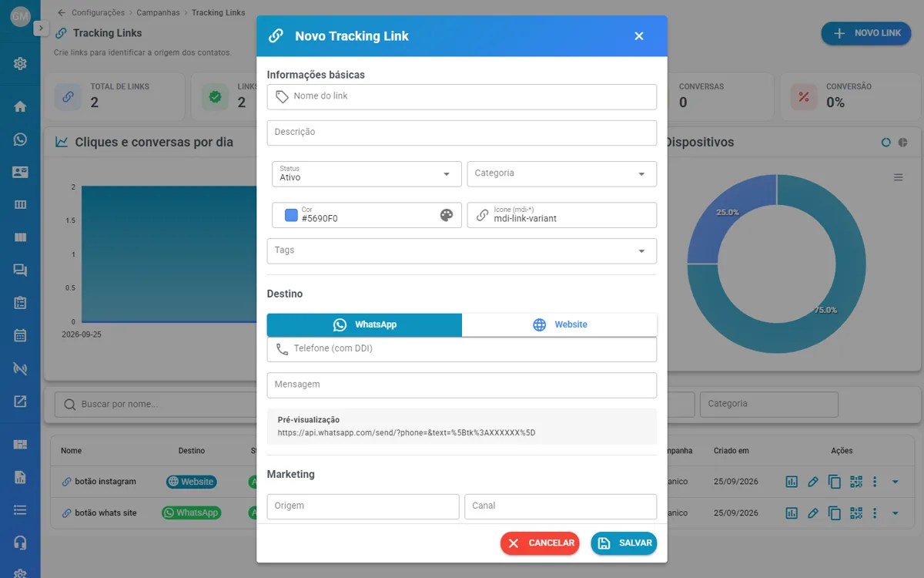
Task: Click the #5690F0 blue color swatch
Action: click(x=291, y=215)
